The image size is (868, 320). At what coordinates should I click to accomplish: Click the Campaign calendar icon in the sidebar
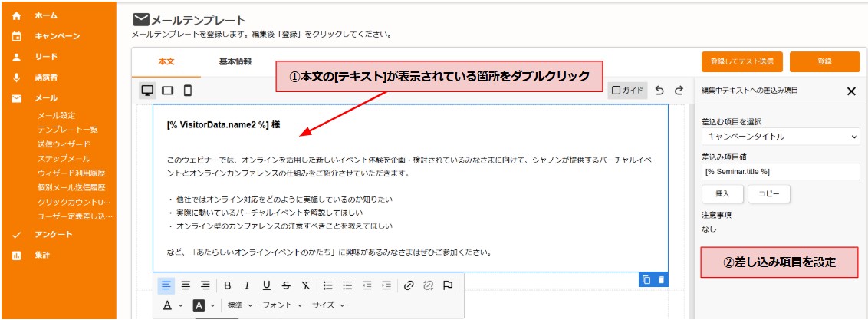17,37
